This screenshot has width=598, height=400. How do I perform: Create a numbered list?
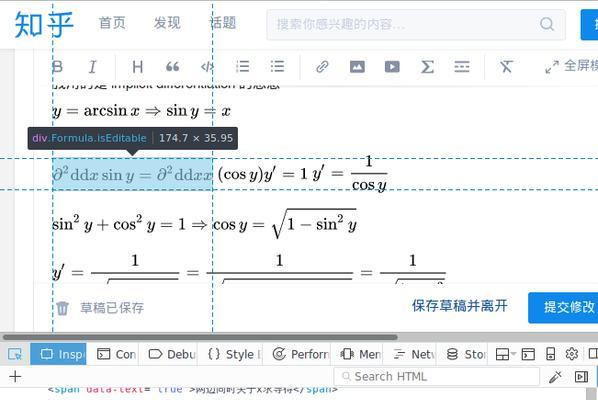pyautogui.click(x=243, y=67)
